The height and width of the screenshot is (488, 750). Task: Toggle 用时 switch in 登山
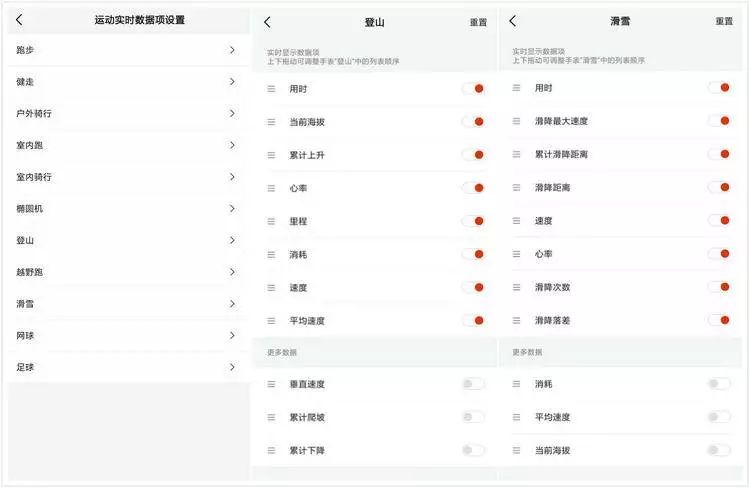coord(474,89)
